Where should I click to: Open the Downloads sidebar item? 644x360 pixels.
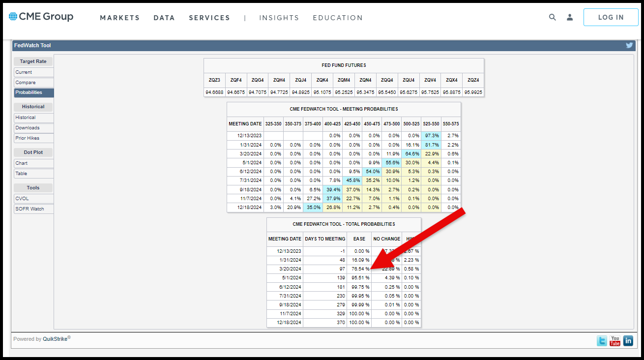coord(34,128)
